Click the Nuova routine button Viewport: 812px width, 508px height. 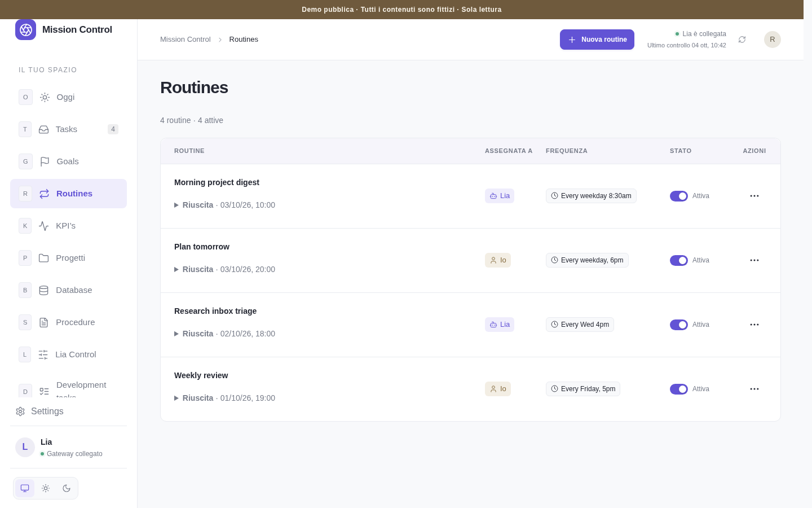pyautogui.click(x=597, y=40)
